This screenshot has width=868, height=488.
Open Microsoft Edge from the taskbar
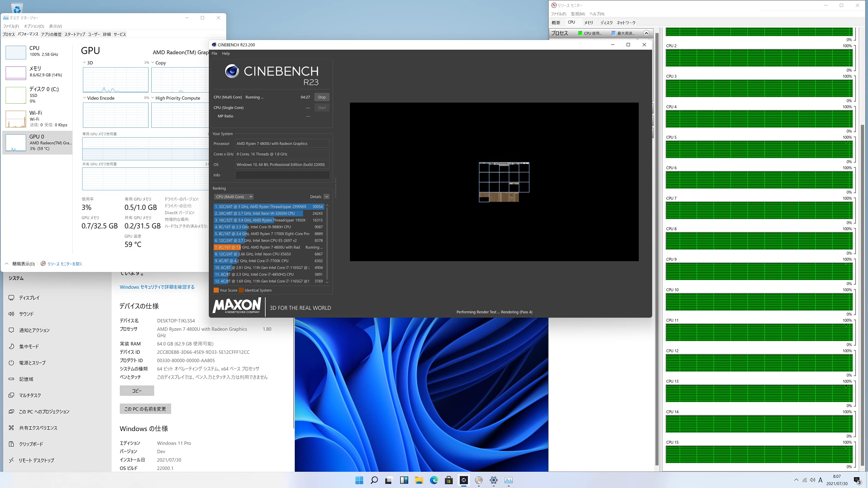pyautogui.click(x=434, y=480)
